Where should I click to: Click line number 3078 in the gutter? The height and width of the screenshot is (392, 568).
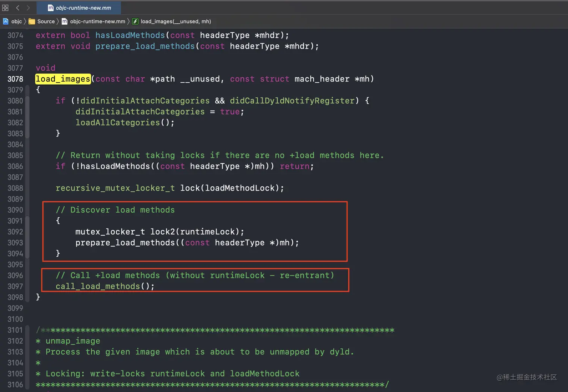coord(15,79)
